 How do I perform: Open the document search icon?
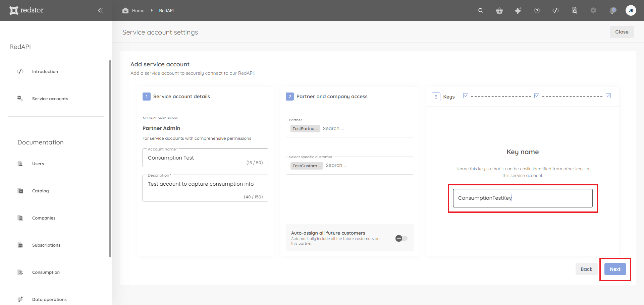tap(575, 11)
